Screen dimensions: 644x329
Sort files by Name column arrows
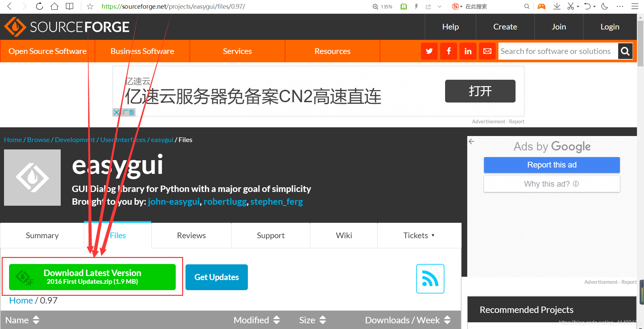click(x=36, y=320)
